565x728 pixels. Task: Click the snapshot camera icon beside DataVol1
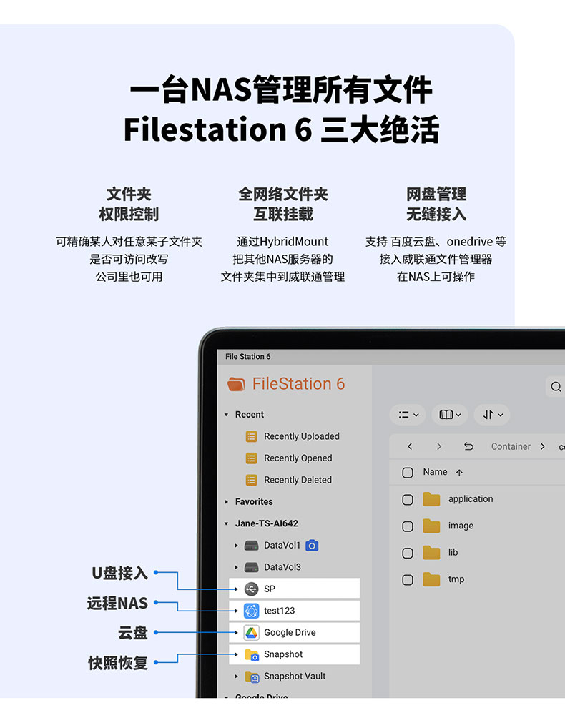coord(311,546)
